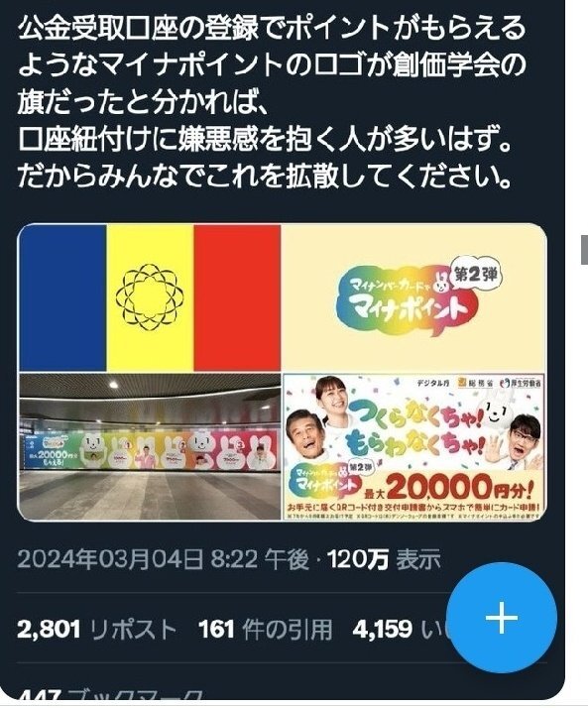Tap the blue plus compose button

coord(502,618)
